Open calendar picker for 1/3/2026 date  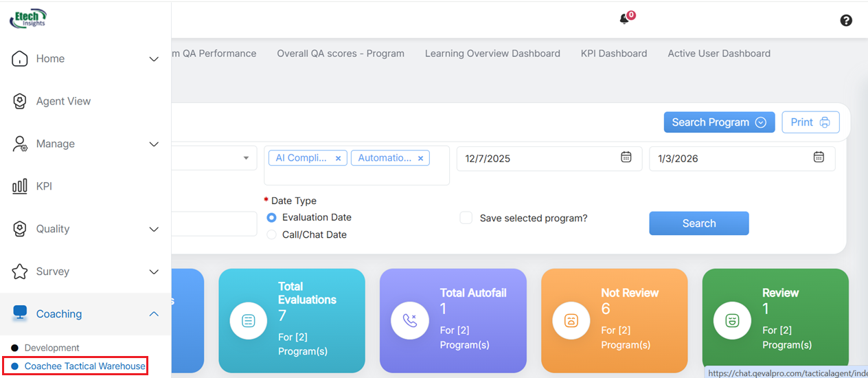pyautogui.click(x=819, y=157)
